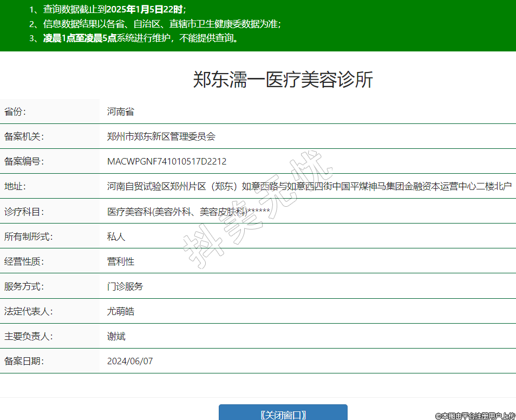This screenshot has width=516, height=420.
Task: Click the 河南省 province value
Action: [x=120, y=112]
